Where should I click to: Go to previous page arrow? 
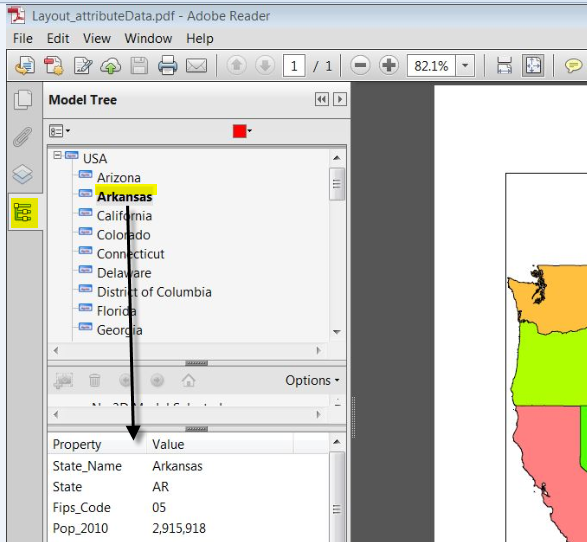coord(237,66)
